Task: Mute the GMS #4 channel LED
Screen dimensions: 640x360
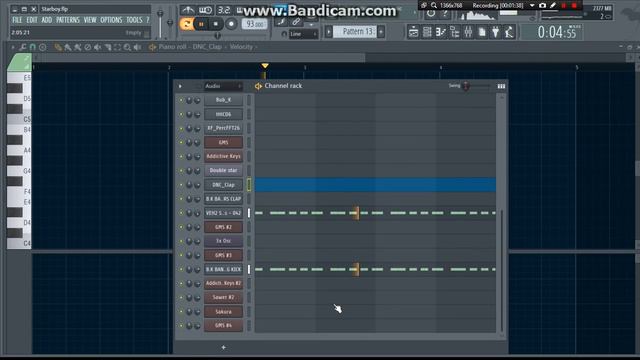Action: click(181, 326)
